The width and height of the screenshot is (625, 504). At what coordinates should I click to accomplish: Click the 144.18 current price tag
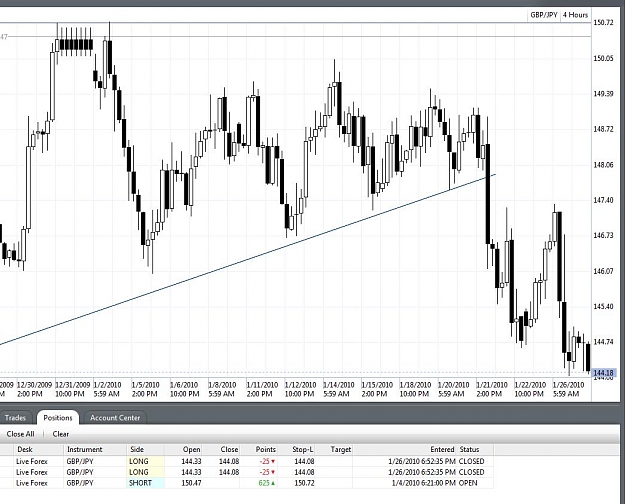click(603, 373)
